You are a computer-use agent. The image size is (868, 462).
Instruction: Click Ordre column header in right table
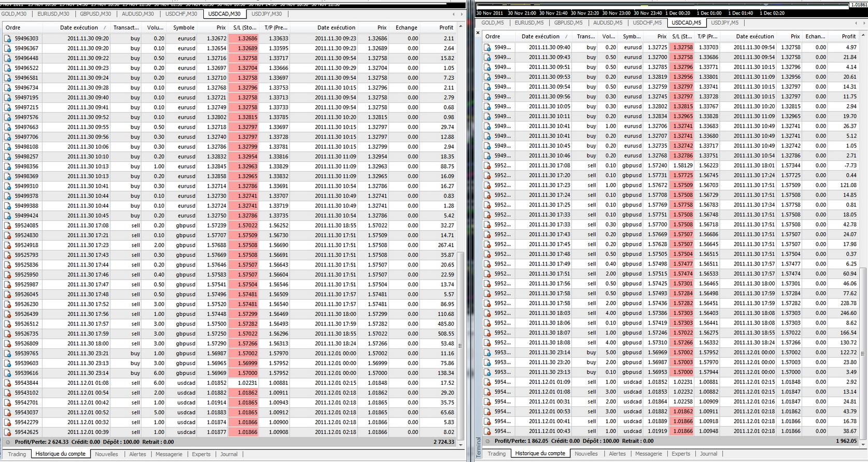click(x=493, y=36)
